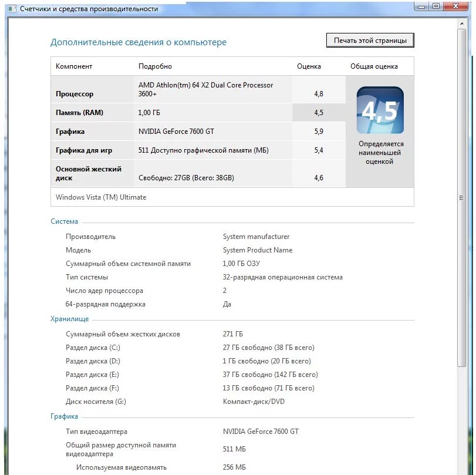Click the window icon in the title bar

[12, 9]
